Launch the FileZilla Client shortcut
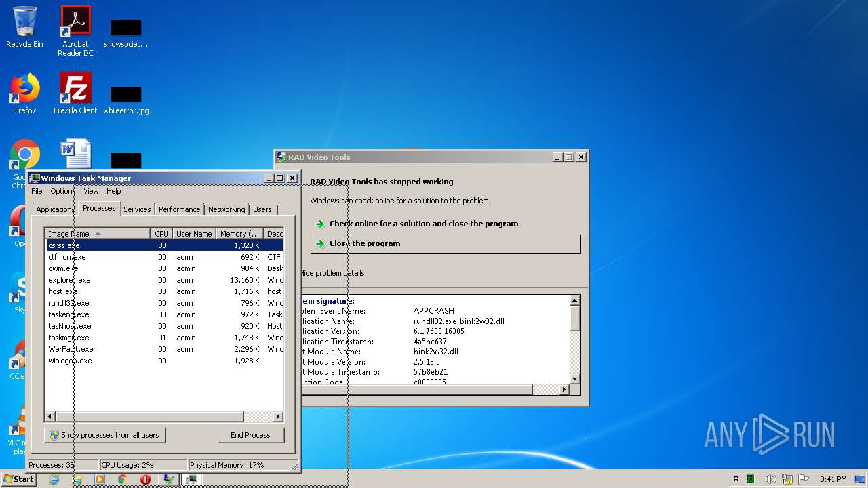The image size is (868, 488). tap(75, 94)
